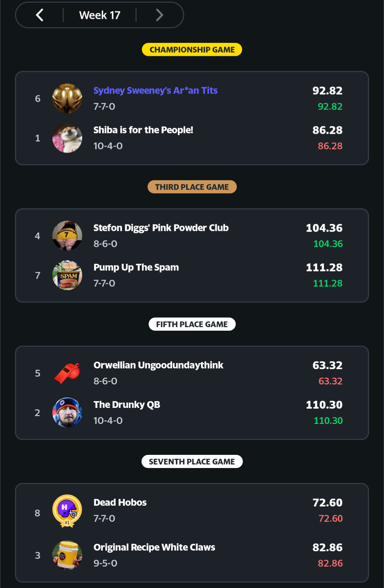Open Sydney Sweeney's team name link

click(x=155, y=90)
